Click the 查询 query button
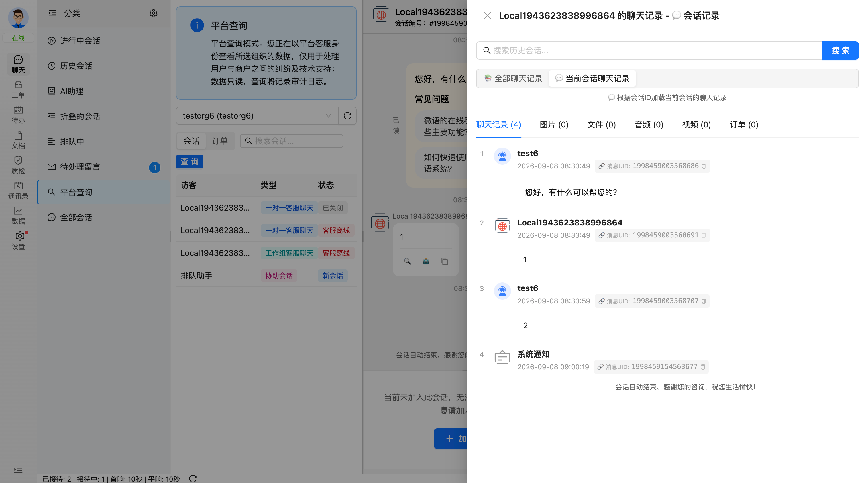The height and width of the screenshot is (483, 868). pyautogui.click(x=189, y=162)
